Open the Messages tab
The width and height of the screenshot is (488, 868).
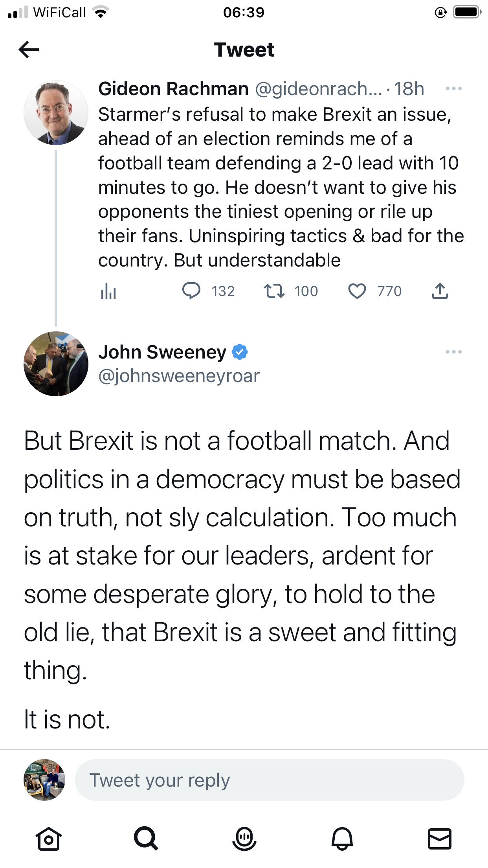[439, 839]
